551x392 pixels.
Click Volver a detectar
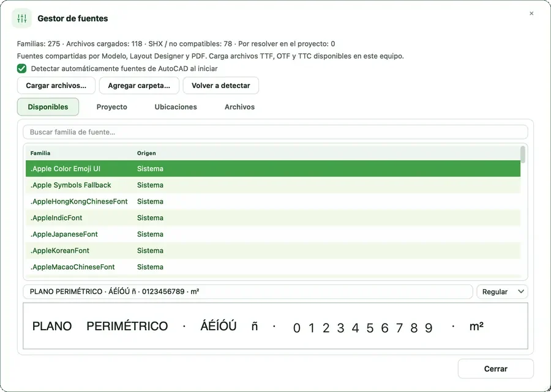(221, 86)
